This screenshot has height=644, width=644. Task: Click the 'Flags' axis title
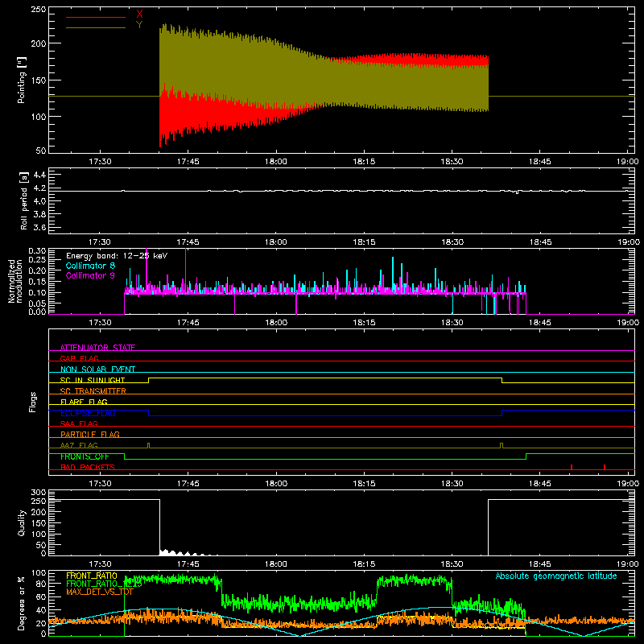coord(33,402)
